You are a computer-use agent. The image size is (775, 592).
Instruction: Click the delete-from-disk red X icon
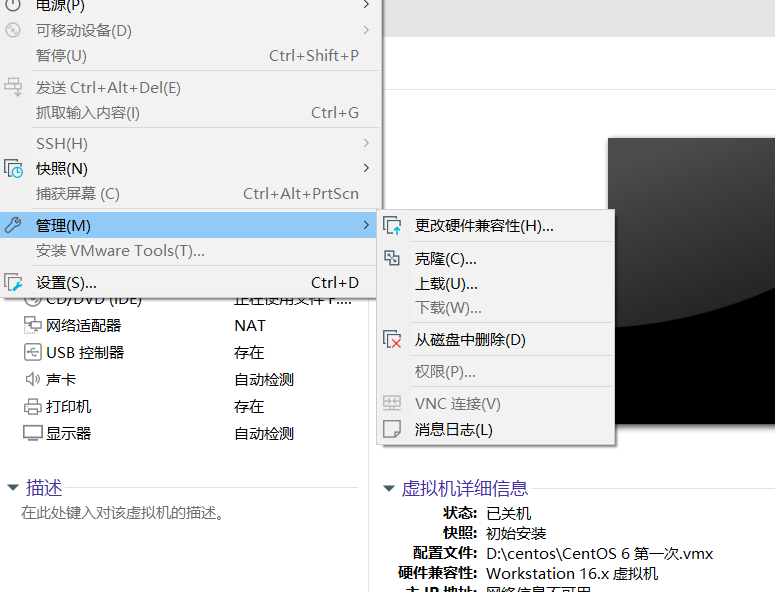(x=392, y=339)
